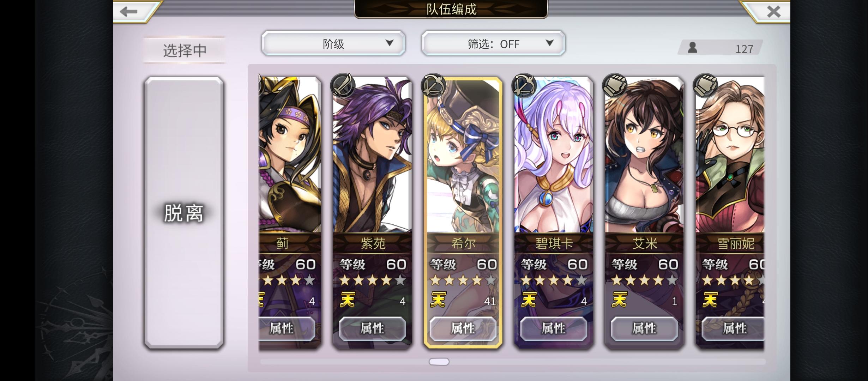
Task: Open the 阶级 sort dropdown
Action: tap(333, 43)
